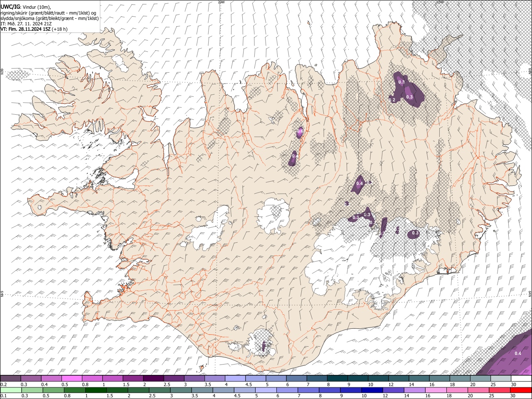Choose the upper-row swatch between 12 and 14

point(398,379)
